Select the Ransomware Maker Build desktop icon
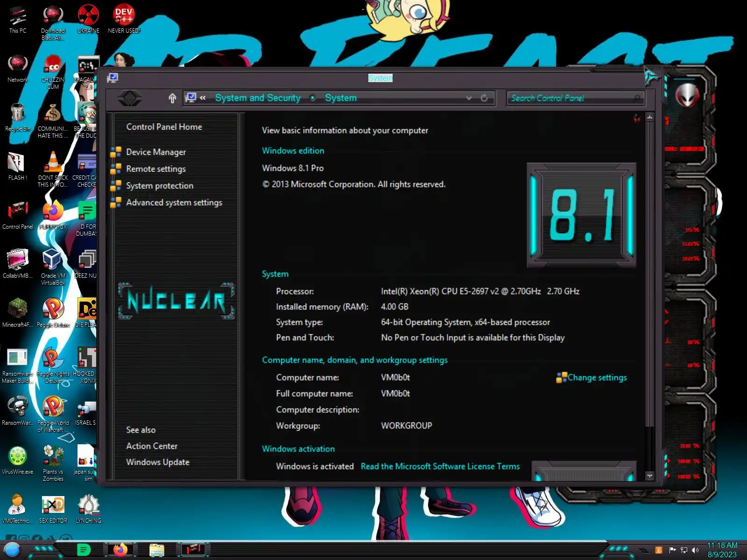The height and width of the screenshot is (560, 747). [x=18, y=366]
